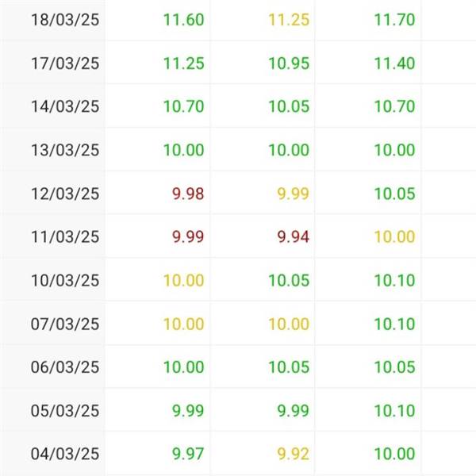This screenshot has height=476, width=476.
Task: Open the 17/03/25 date entry
Action: tap(65, 63)
